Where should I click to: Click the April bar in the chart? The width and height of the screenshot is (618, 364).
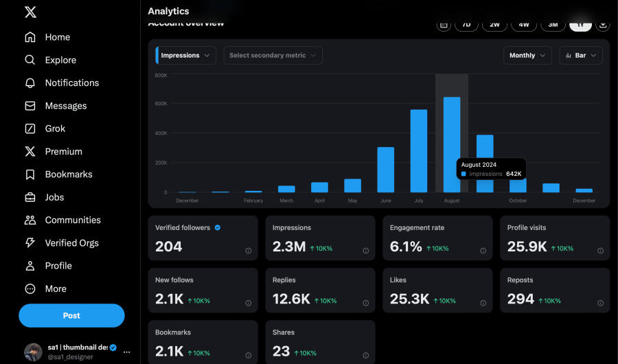[319, 187]
